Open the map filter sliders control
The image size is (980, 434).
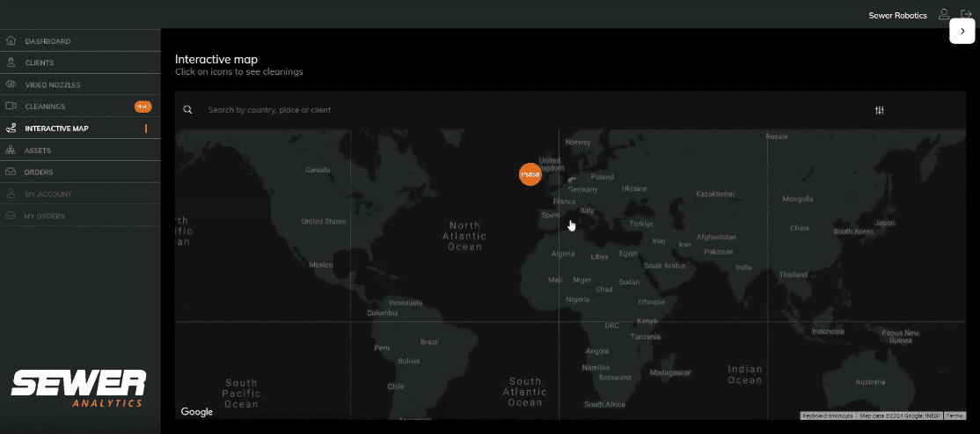click(x=879, y=110)
